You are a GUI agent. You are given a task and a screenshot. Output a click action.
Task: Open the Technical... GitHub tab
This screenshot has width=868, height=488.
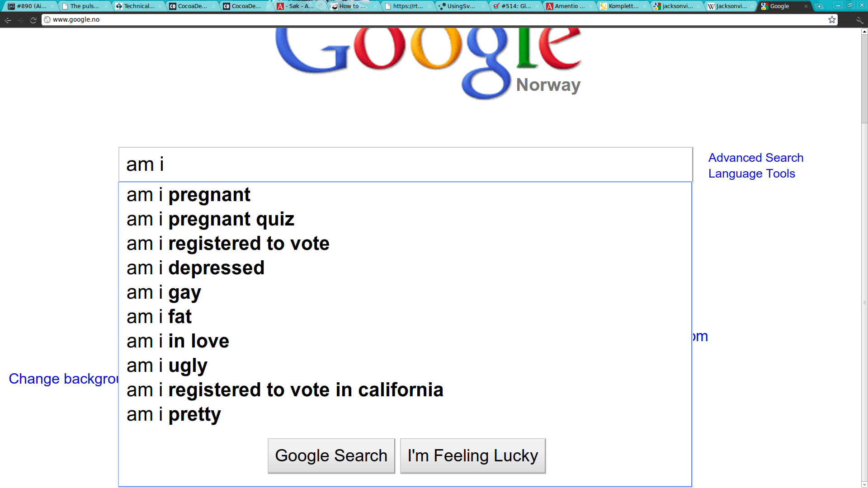138,6
